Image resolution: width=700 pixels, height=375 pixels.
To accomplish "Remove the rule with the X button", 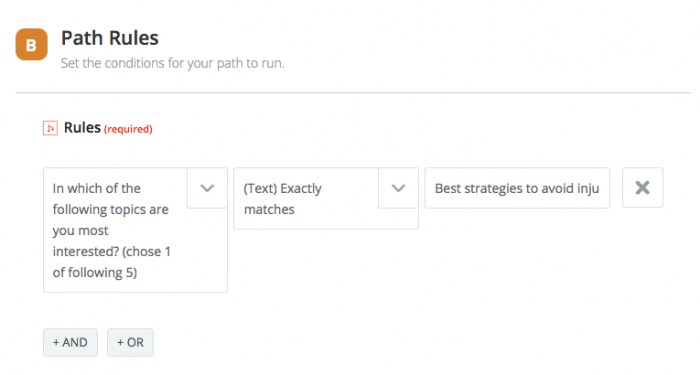I will pyautogui.click(x=642, y=188).
